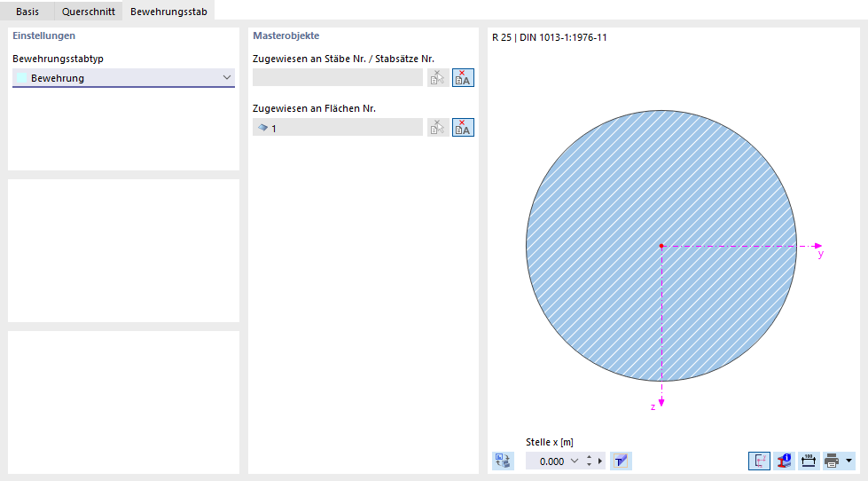The height and width of the screenshot is (481, 868).
Task: Clear the Flächen Nr. assignment
Action: coord(463,128)
